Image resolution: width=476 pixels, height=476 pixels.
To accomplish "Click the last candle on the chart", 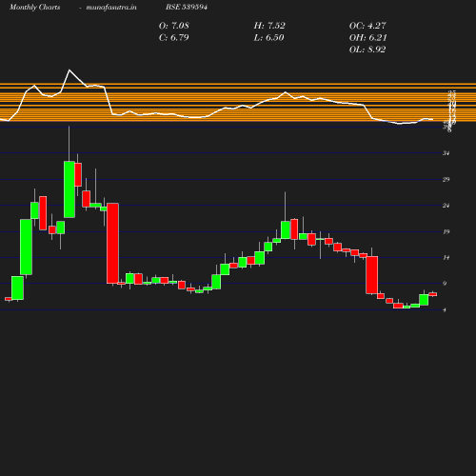I will [x=433, y=294].
